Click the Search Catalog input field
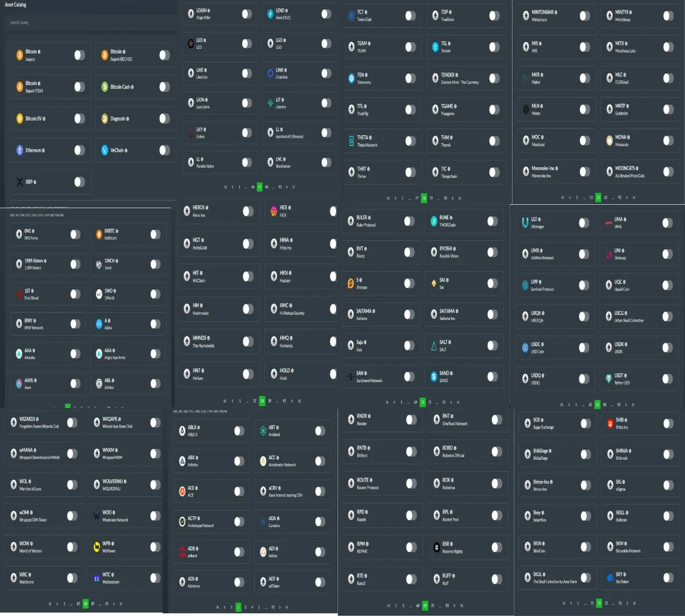 click(91, 23)
